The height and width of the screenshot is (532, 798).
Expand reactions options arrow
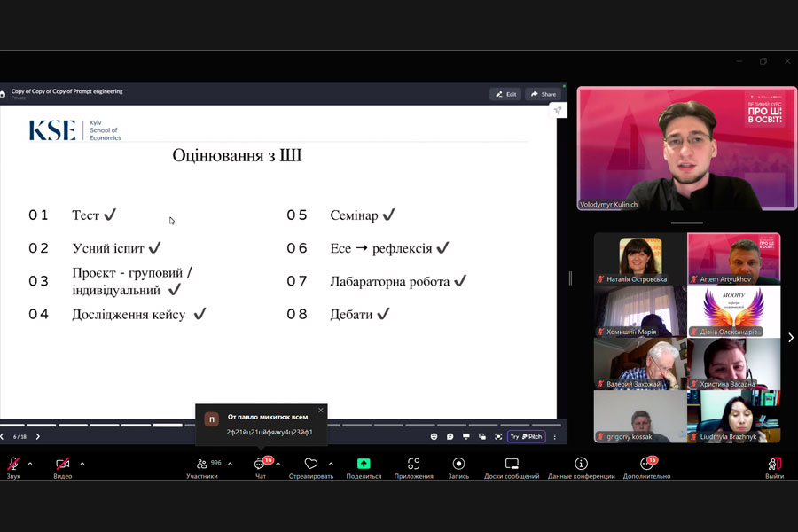(331, 464)
